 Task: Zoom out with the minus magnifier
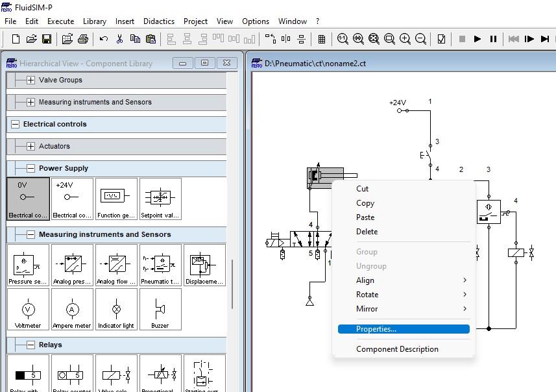click(x=420, y=39)
